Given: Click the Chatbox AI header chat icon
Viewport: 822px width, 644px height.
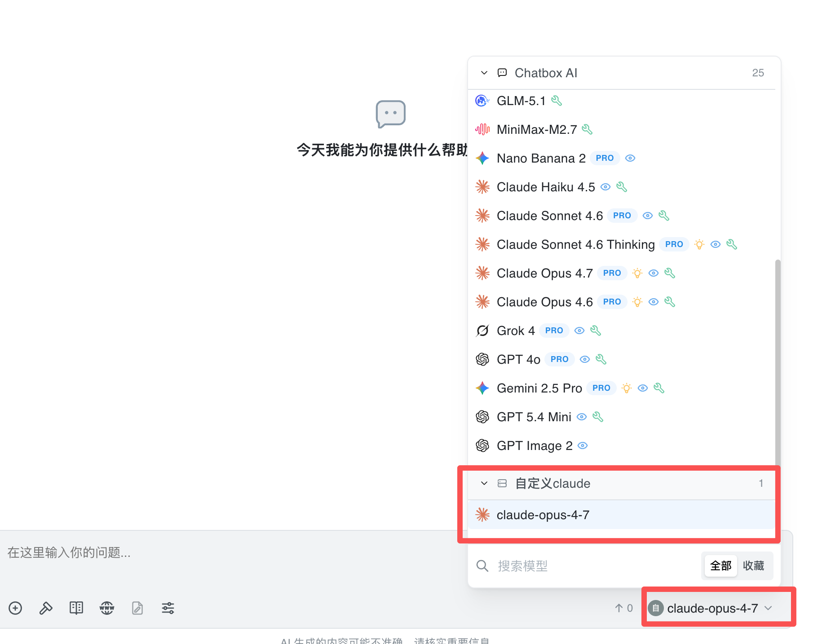Looking at the screenshot, I should click(502, 73).
